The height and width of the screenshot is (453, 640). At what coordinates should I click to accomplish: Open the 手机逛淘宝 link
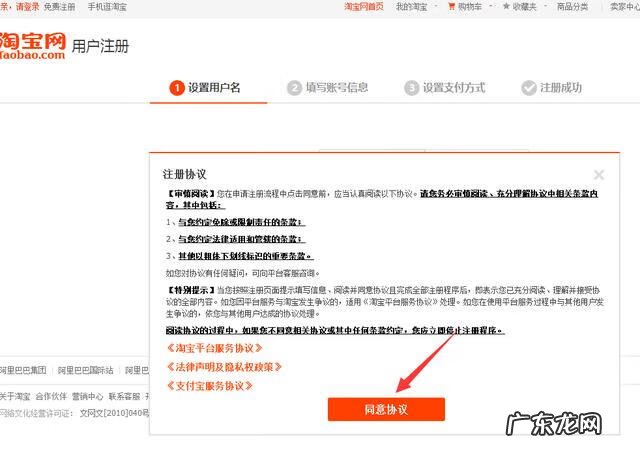pos(107,7)
